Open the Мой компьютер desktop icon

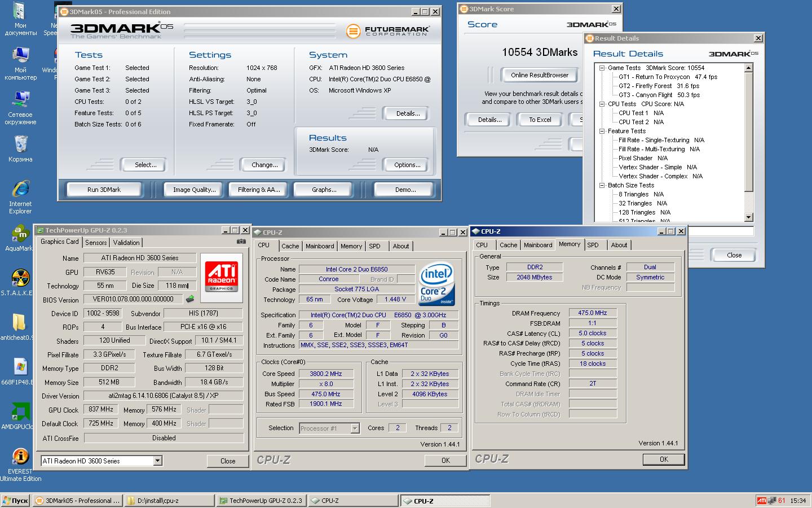point(20,63)
